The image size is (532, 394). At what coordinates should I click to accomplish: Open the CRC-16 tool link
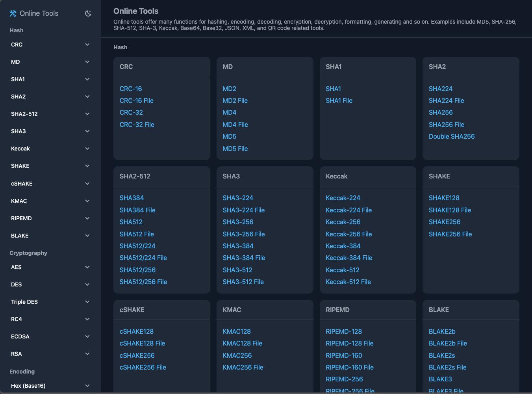pos(131,89)
